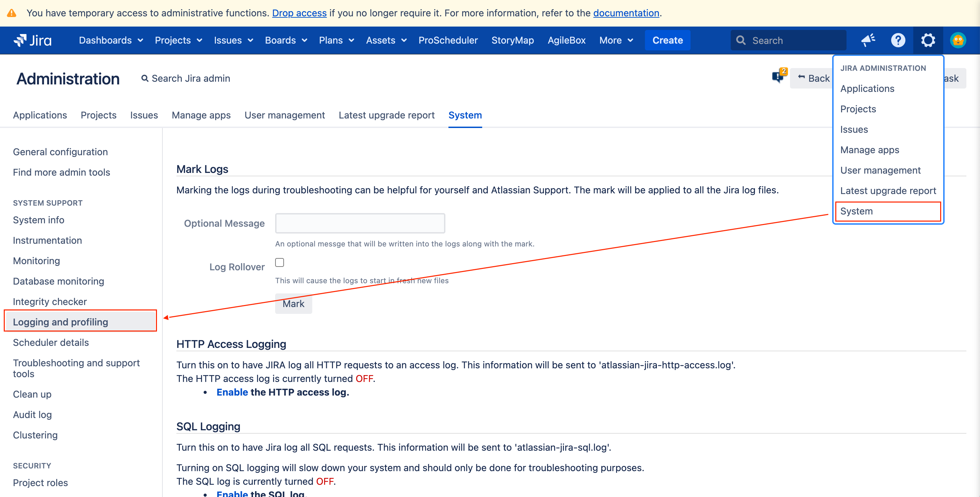980x497 pixels.
Task: Open the notifications megaphone icon
Action: pyautogui.click(x=868, y=40)
